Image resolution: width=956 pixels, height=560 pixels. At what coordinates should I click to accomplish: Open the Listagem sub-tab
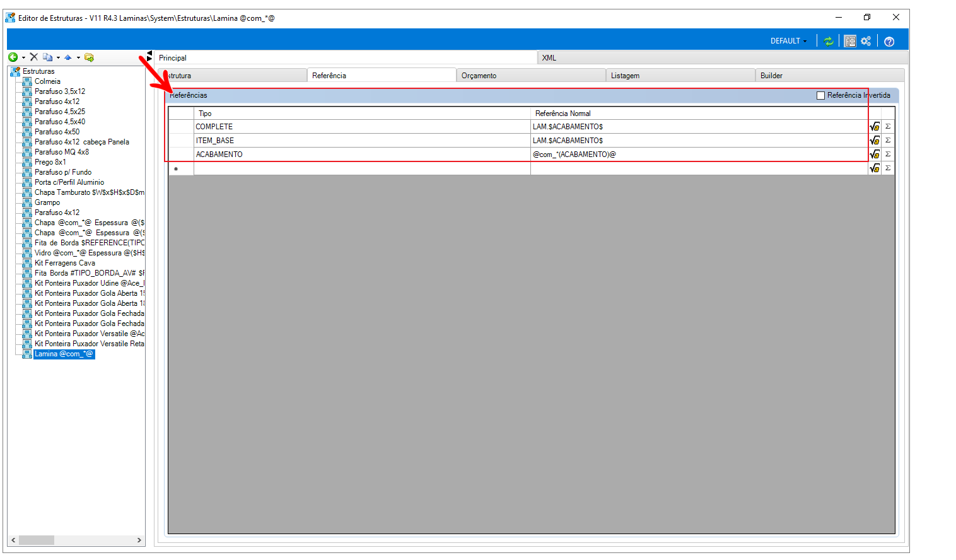click(x=680, y=76)
